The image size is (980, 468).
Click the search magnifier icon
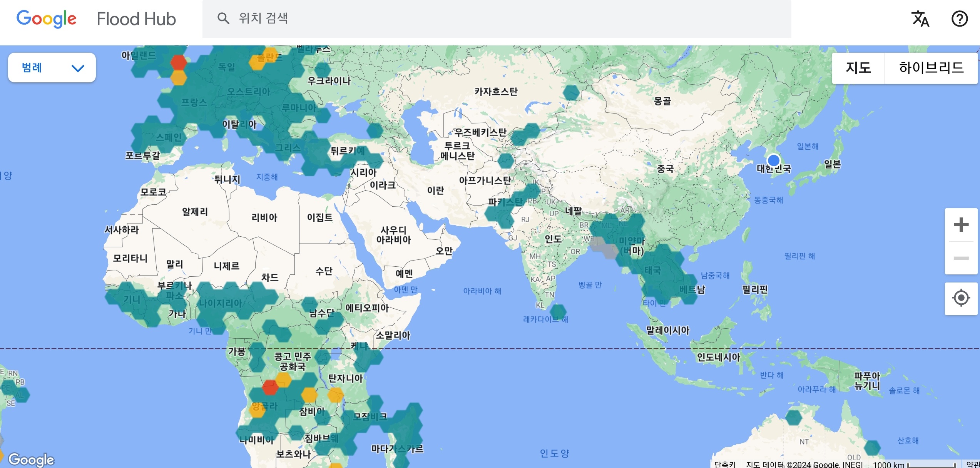coord(223,18)
